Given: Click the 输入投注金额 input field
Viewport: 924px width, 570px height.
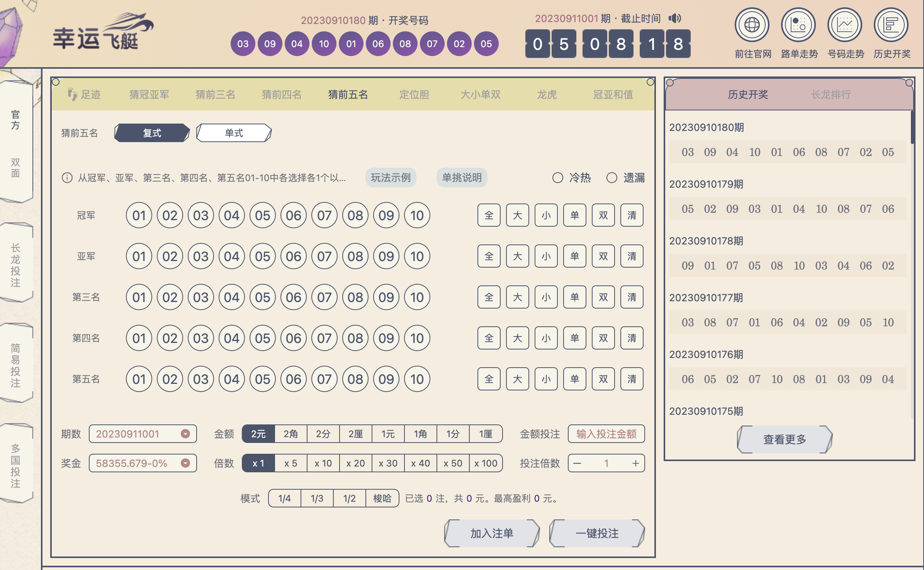Looking at the screenshot, I should (x=606, y=434).
